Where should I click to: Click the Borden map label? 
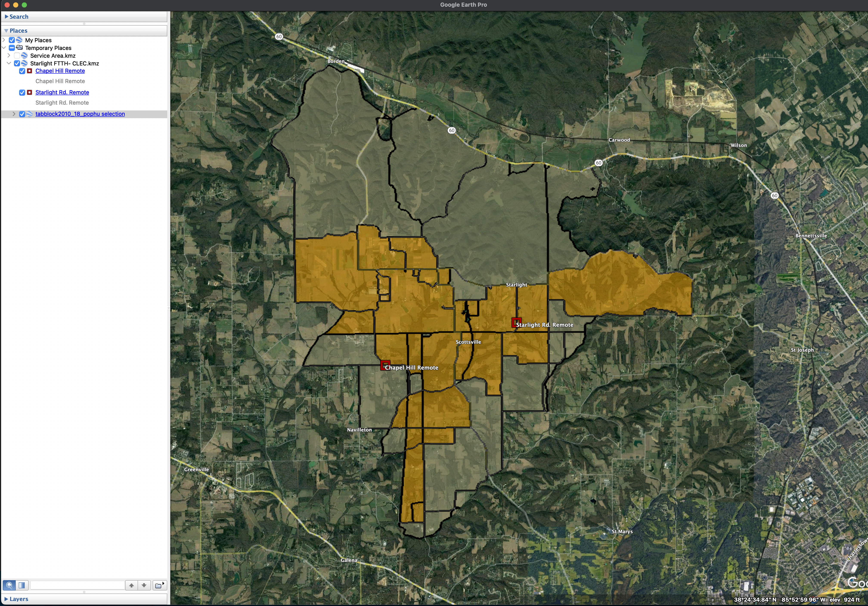tap(336, 61)
